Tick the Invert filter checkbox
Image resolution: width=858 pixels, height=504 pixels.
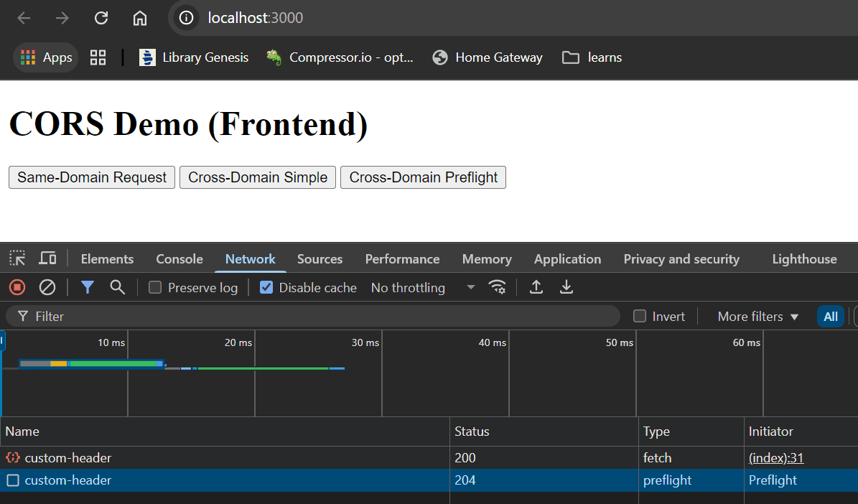point(640,317)
